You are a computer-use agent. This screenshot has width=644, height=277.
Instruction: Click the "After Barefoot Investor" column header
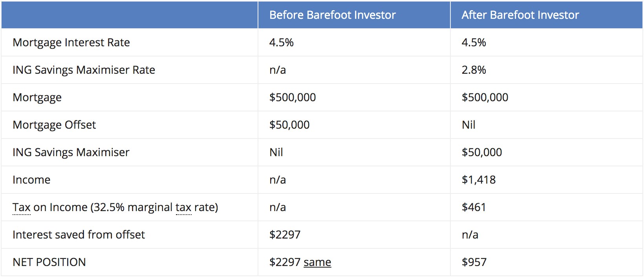tap(520, 15)
